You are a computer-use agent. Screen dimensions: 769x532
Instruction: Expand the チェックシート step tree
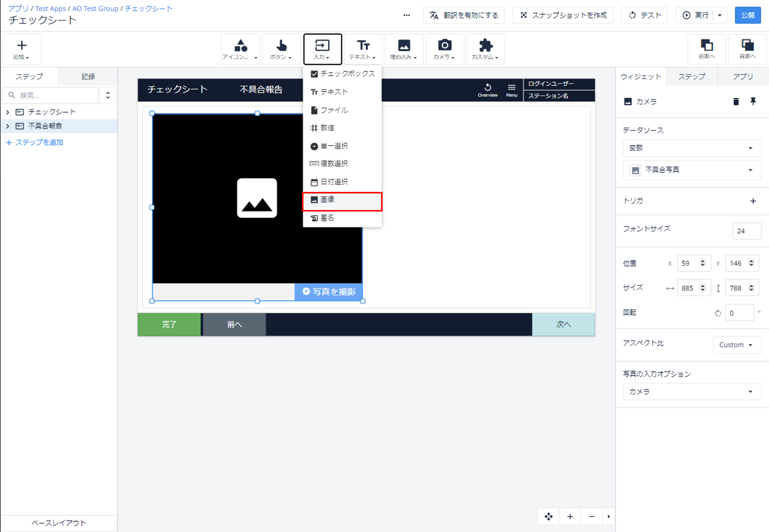[8, 112]
